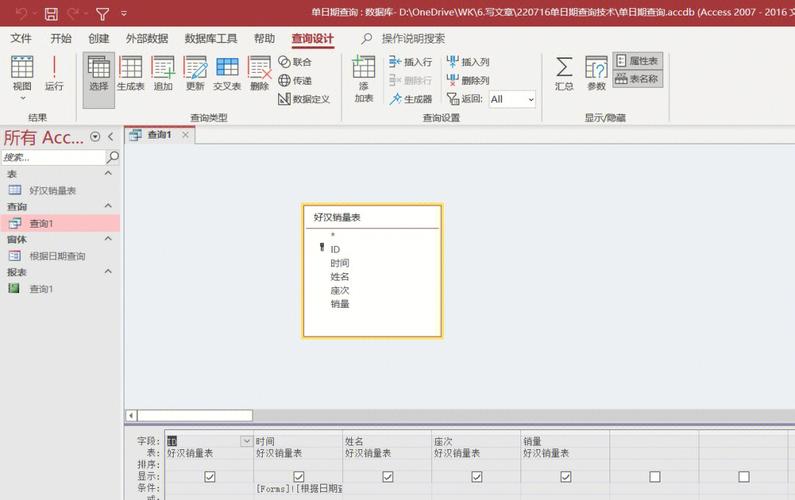This screenshot has width=795, height=500.
Task: Toggle 显示 checkbox for 姓名 column
Action: click(x=388, y=477)
